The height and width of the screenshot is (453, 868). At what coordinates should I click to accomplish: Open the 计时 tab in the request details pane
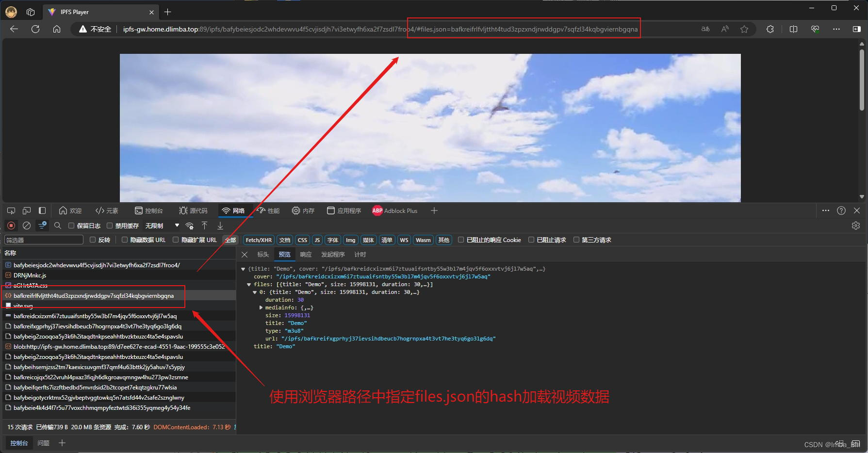click(x=360, y=255)
